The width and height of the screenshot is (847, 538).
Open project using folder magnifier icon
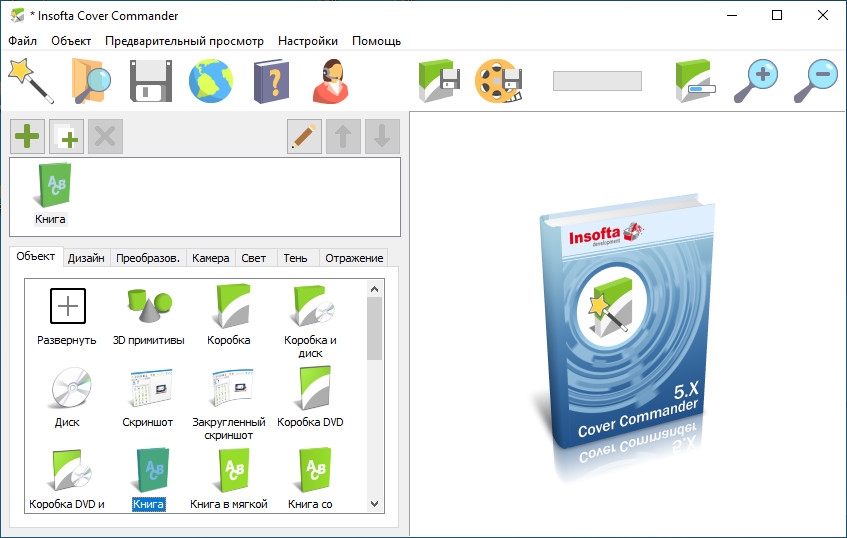click(91, 80)
